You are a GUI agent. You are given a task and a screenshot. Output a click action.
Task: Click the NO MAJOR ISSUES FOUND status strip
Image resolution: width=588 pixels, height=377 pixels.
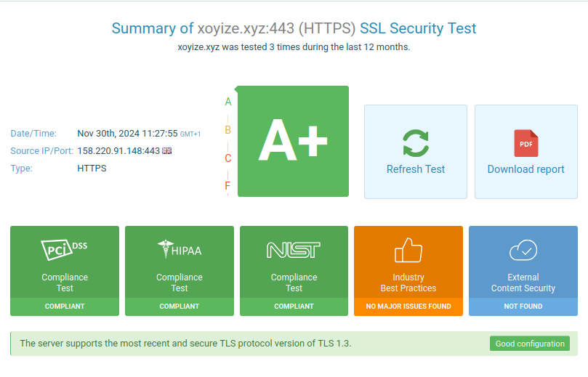408,307
